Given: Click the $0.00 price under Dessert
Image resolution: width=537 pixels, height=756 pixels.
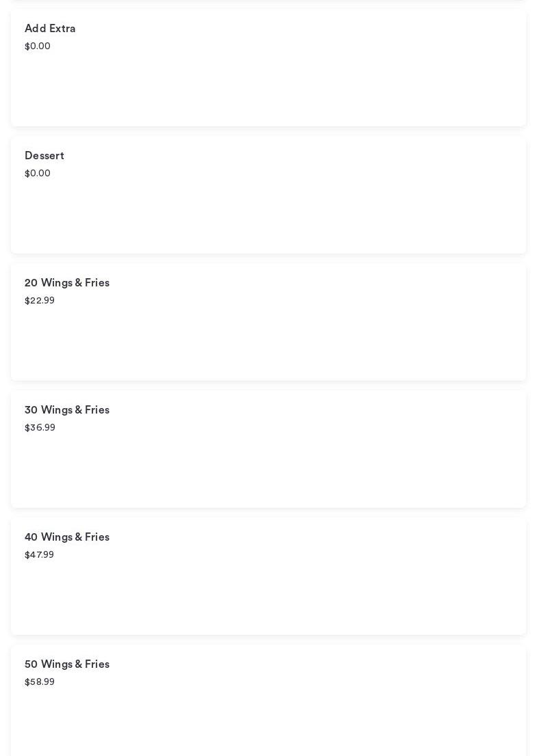Looking at the screenshot, I should pos(38,174).
